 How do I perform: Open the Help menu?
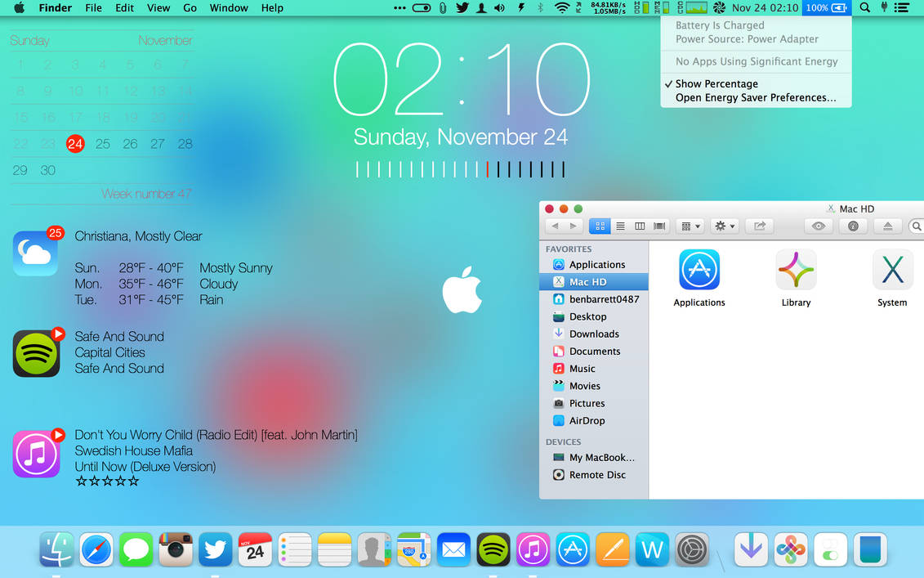[272, 7]
